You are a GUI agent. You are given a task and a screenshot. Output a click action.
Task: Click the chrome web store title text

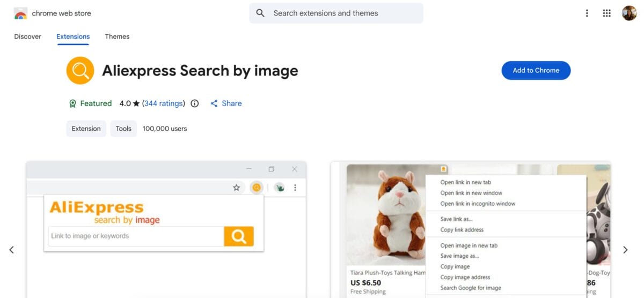(61, 13)
